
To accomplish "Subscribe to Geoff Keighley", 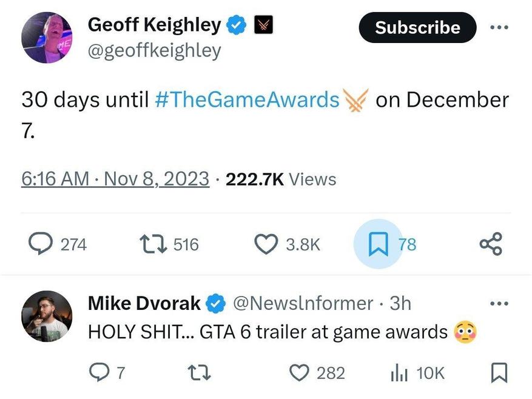I will (x=417, y=27).
